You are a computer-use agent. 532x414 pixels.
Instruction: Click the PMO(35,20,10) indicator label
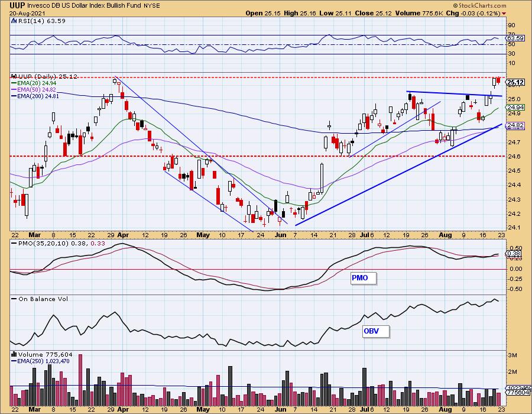[58, 243]
